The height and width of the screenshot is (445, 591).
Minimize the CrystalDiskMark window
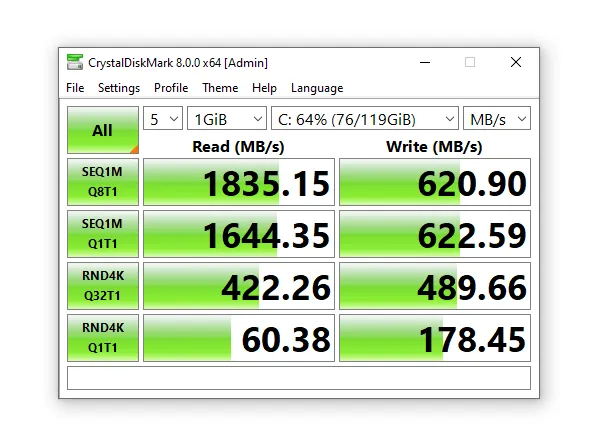tap(425, 62)
